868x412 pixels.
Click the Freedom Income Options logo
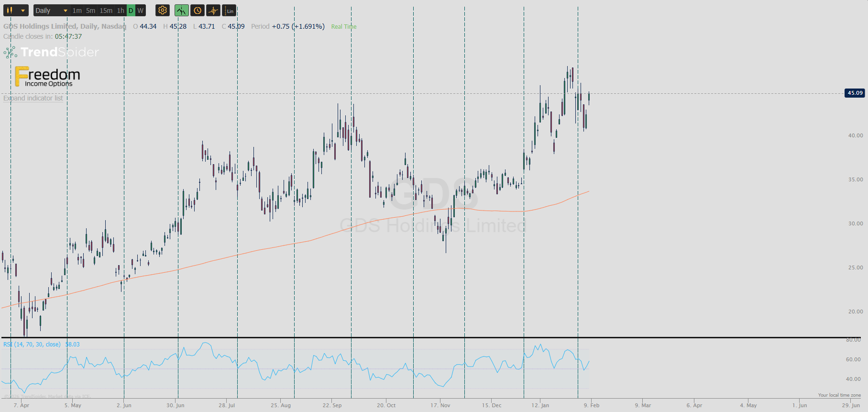pyautogui.click(x=47, y=77)
